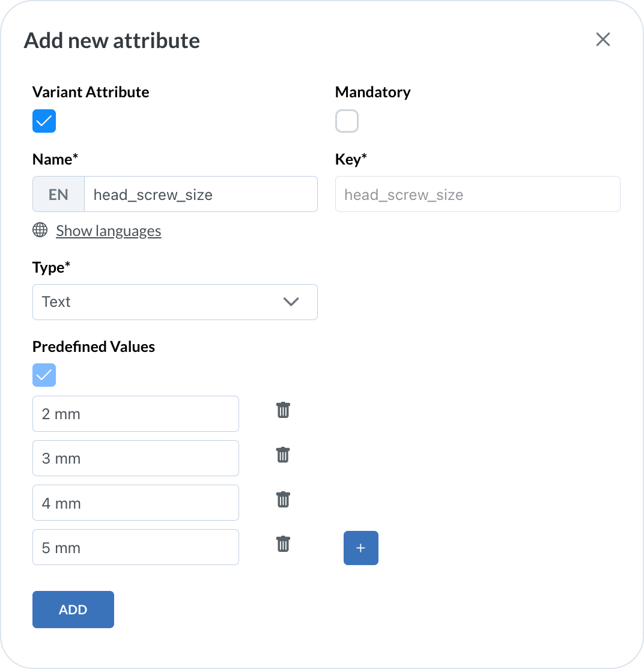Screen dimensions: 644x669
Task: Click the Show languages link
Action: tap(109, 231)
